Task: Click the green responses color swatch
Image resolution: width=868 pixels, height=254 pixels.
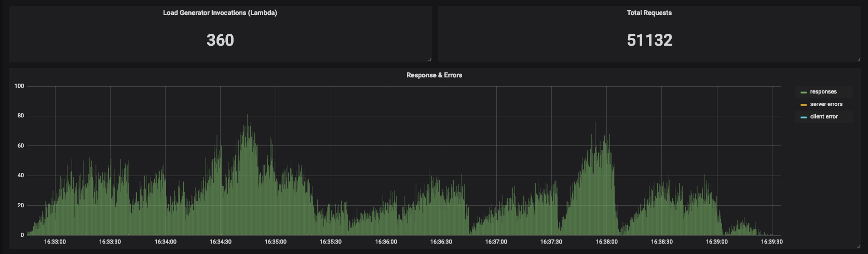Action: click(804, 92)
